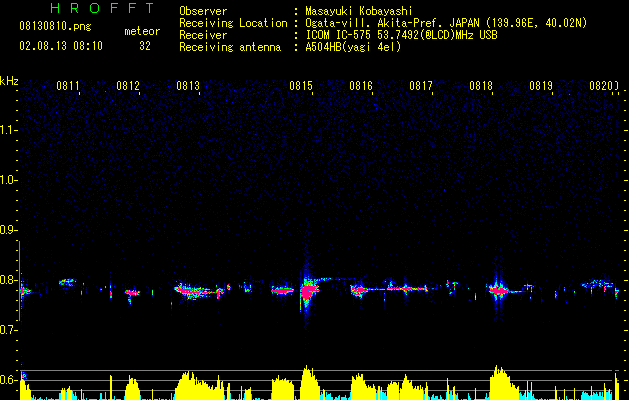The width and height of the screenshot is (629, 400).
Task: Click the 0811 time marker
Action: click(67, 85)
